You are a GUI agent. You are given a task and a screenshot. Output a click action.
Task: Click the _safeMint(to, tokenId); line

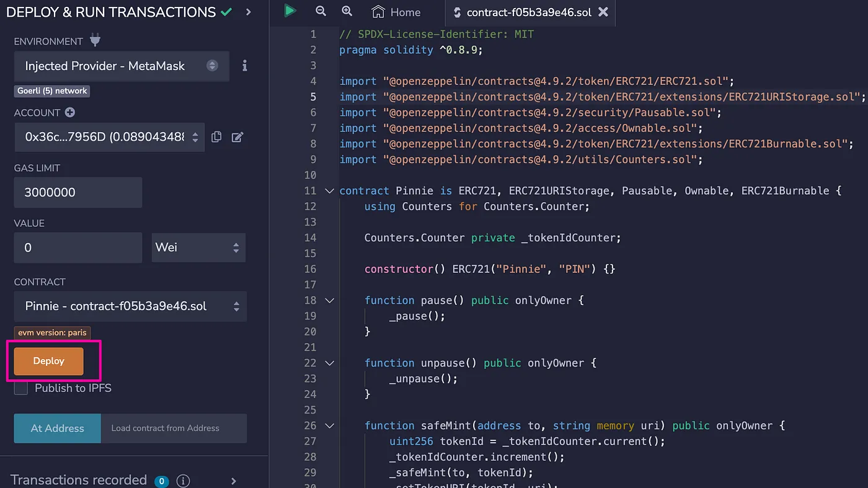pos(461,472)
